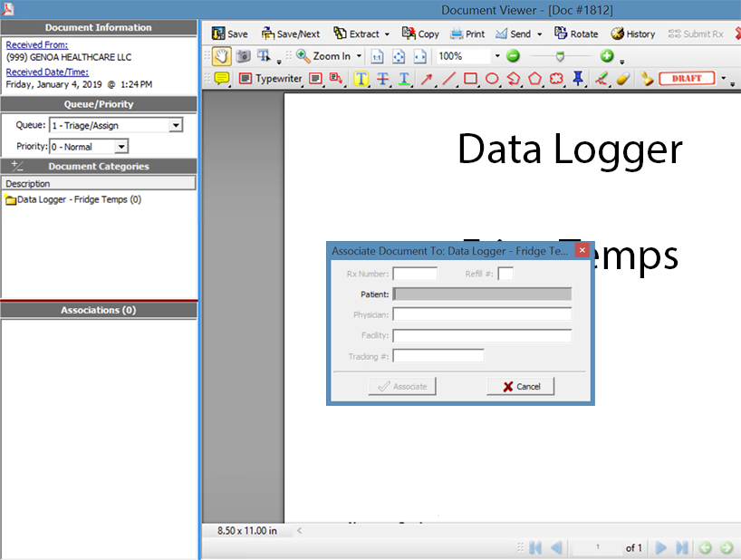Select the text highlight tool
Viewport: 741px width, 560px height.
pyautogui.click(x=361, y=79)
